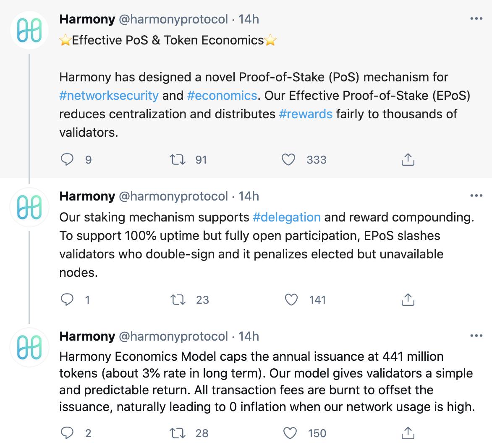The height and width of the screenshot is (448, 492).
Task: Open the reply box on the Economics Model tweet
Action: click(x=67, y=433)
